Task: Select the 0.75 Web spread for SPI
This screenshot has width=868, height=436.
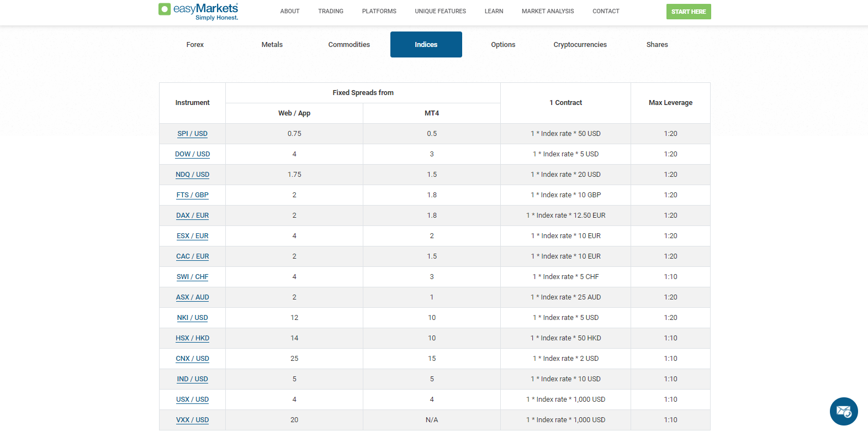Action: pyautogui.click(x=294, y=134)
